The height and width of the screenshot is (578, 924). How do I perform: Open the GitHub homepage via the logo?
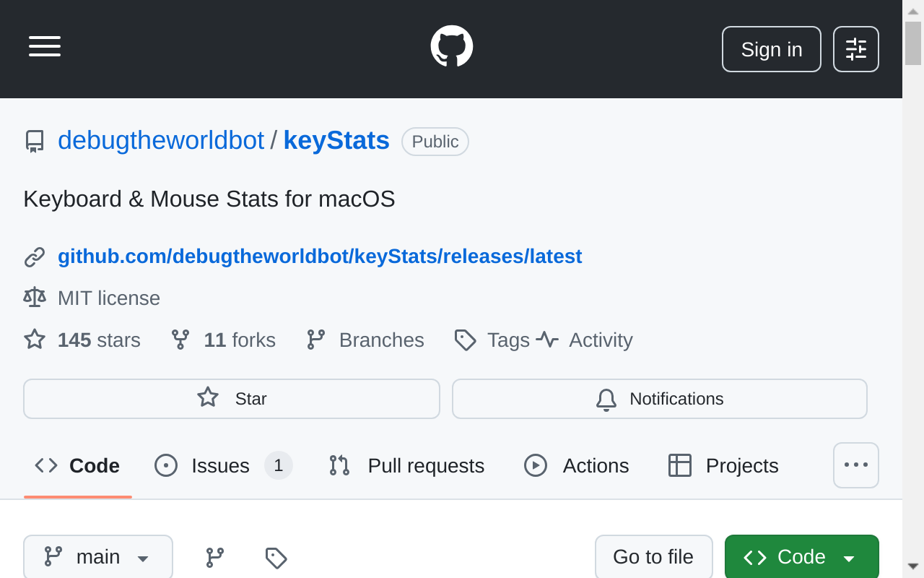451,45
